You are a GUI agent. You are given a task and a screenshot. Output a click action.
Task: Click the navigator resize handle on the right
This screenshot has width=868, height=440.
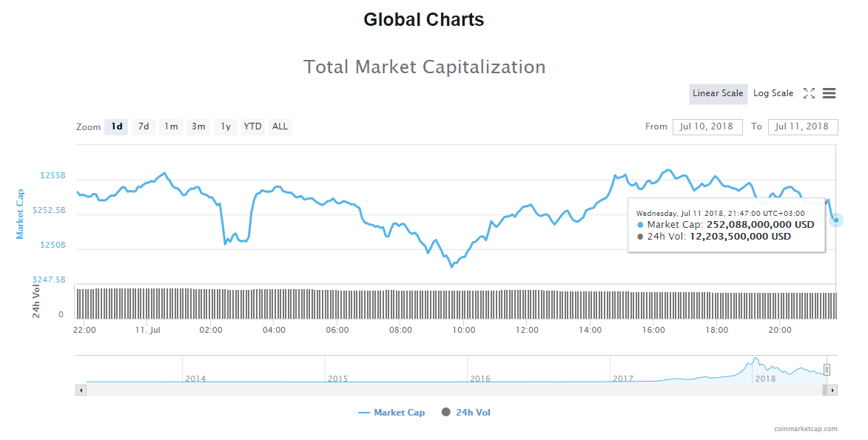coord(827,370)
